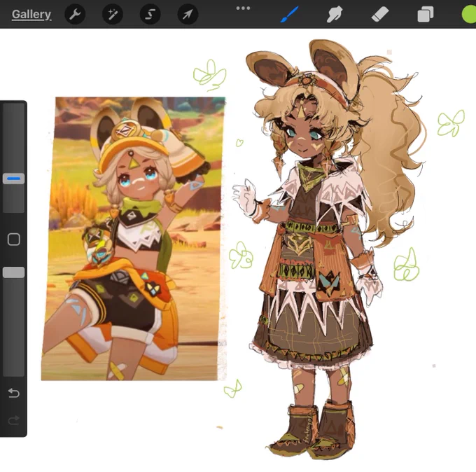This screenshot has width=476, height=472.
Task: Open the Adjustments magic wand menu
Action: [x=113, y=14]
